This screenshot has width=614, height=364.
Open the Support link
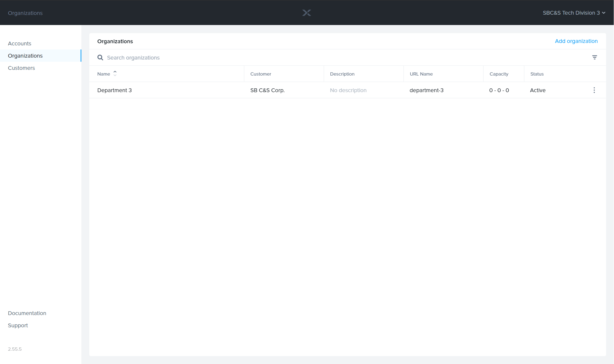click(x=18, y=325)
